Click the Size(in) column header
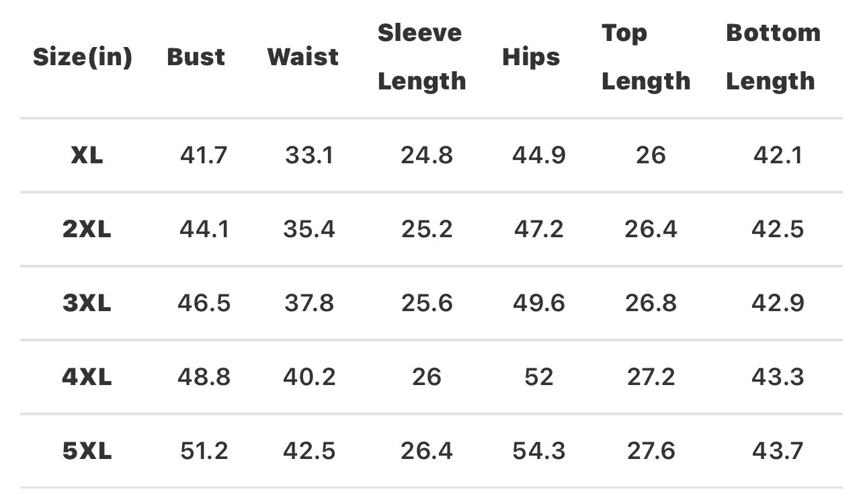The width and height of the screenshot is (863, 504). [x=83, y=57]
